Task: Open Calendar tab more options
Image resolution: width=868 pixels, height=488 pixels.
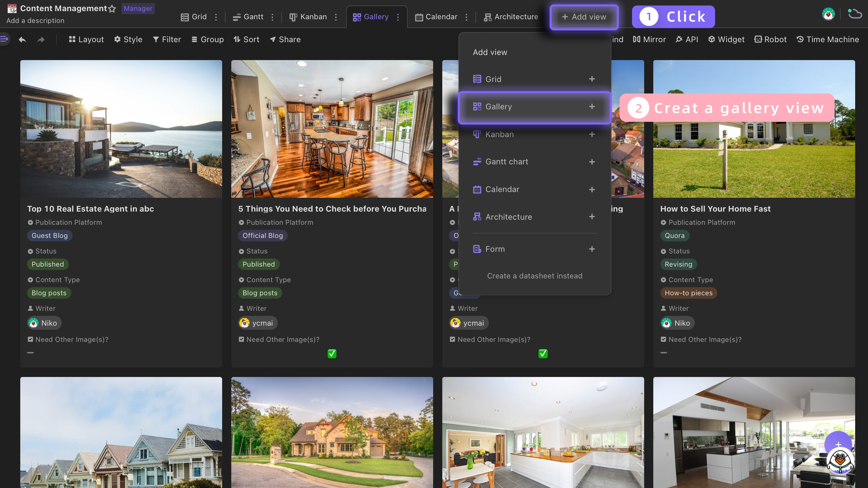Action: tap(467, 17)
